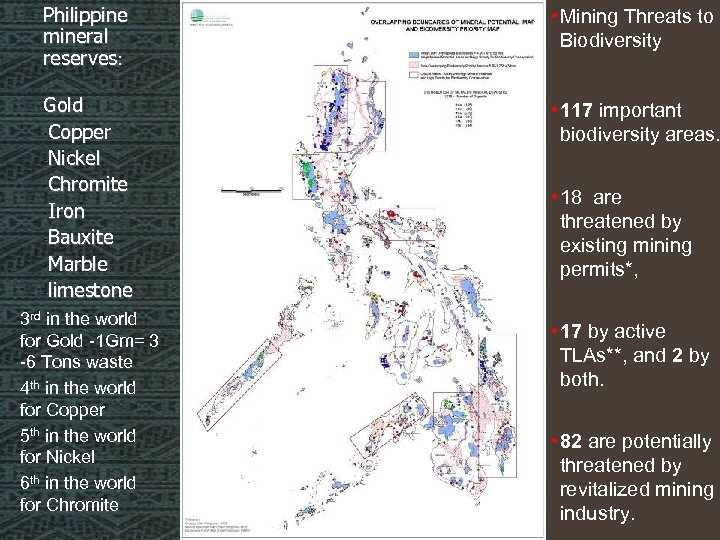720x540 pixels.
Task: Click the blue legend swatch on the map
Action: [x=413, y=55]
